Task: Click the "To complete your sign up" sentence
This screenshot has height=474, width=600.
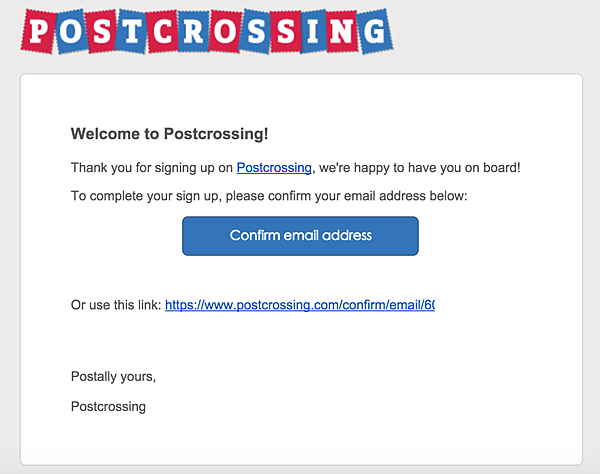Action: click(269, 196)
